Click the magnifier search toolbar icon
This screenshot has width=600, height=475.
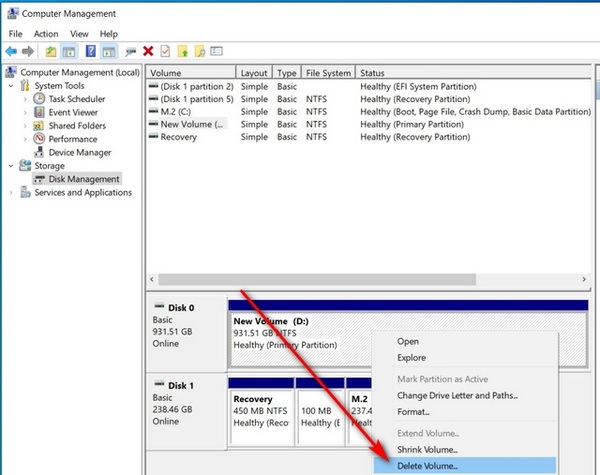tap(200, 51)
